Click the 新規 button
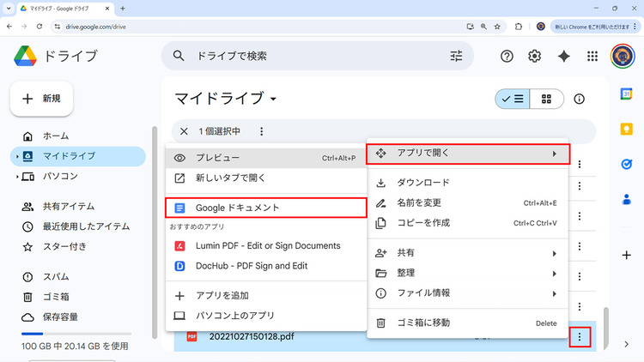The width and height of the screenshot is (644, 362). pos(41,99)
